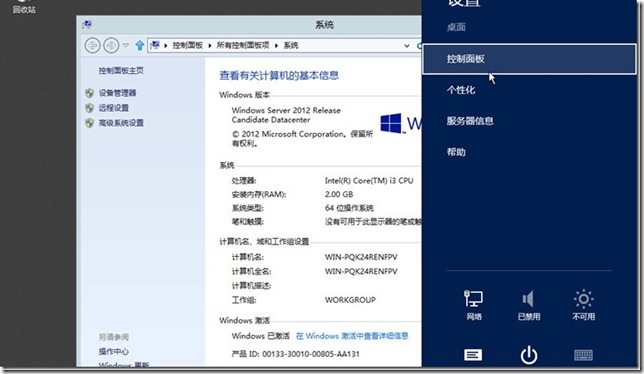The height and width of the screenshot is (374, 644).
Task: Choose 帮助 in the Settings charm
Action: coord(456,152)
